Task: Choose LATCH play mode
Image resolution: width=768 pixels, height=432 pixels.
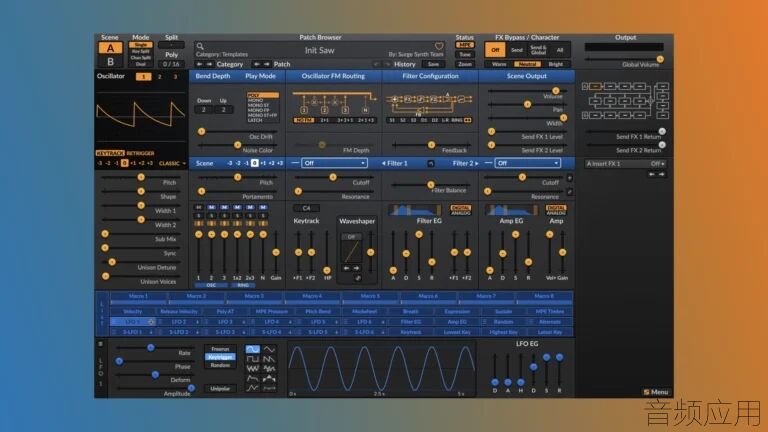Action: point(256,120)
